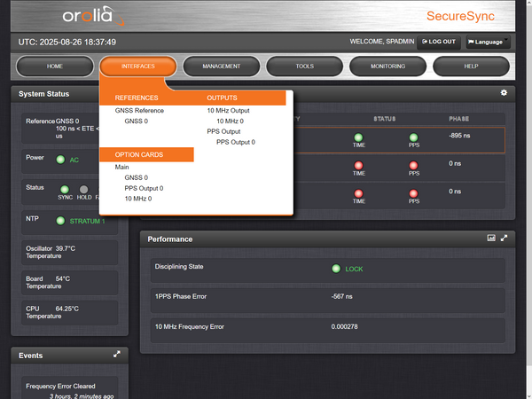Viewport: 532px width, 399px height.
Task: Click the -895 ns phase value
Action: [x=459, y=136]
